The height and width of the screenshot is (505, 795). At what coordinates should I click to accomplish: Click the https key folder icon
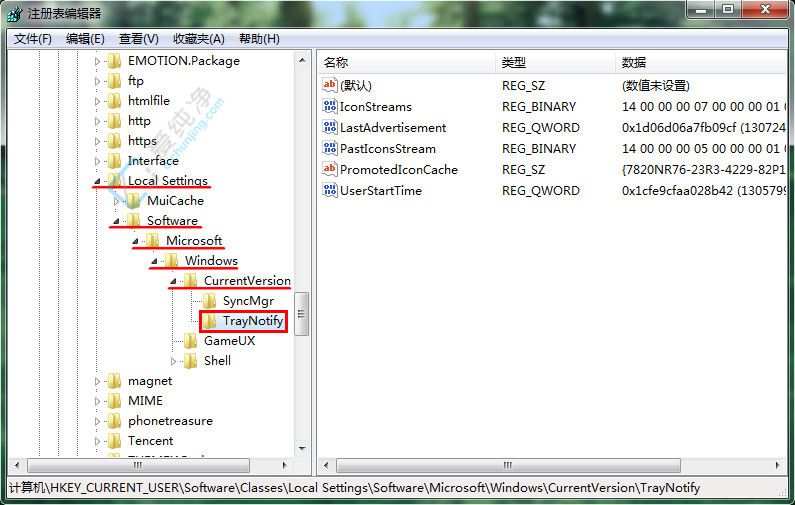[115, 140]
